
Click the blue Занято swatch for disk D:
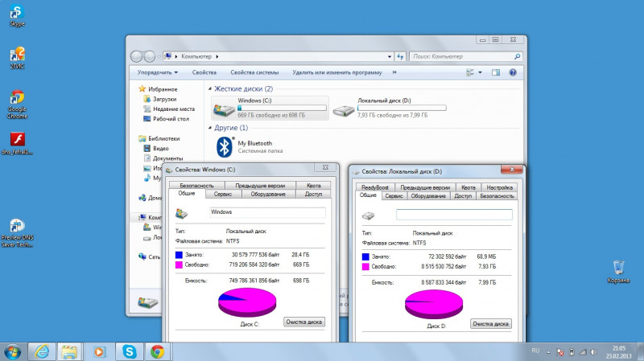(367, 256)
